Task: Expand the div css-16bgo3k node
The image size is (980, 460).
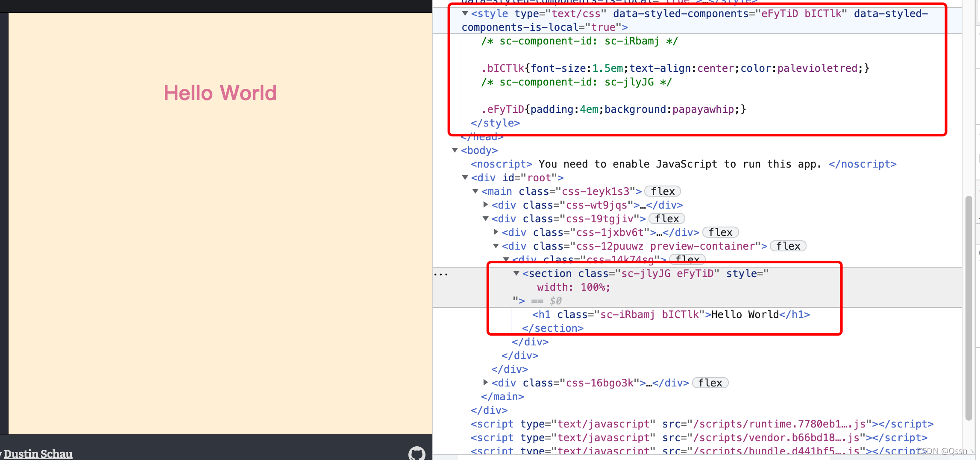Action: coord(486,383)
